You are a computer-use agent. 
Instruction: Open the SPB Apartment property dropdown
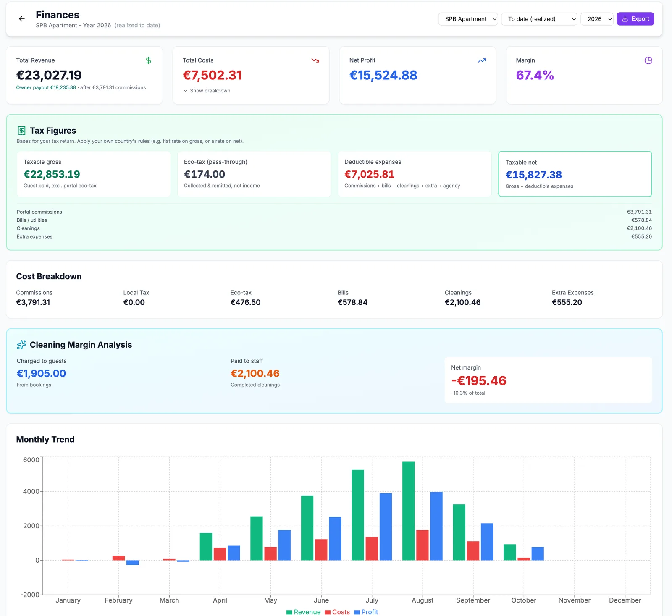coord(468,19)
